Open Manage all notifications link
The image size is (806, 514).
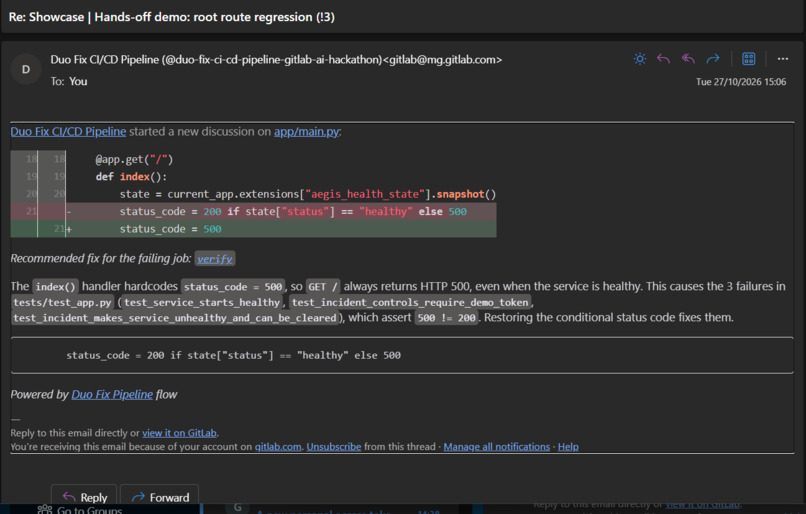pyautogui.click(x=497, y=447)
